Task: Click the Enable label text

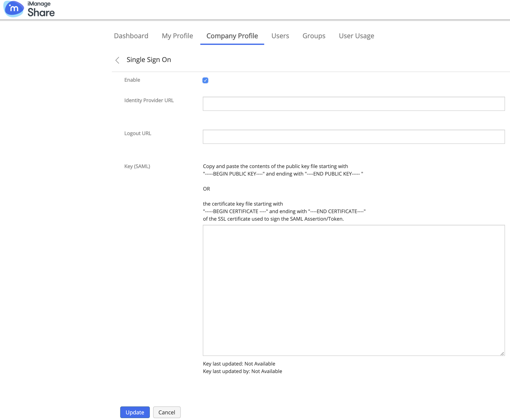Action: coord(132,80)
